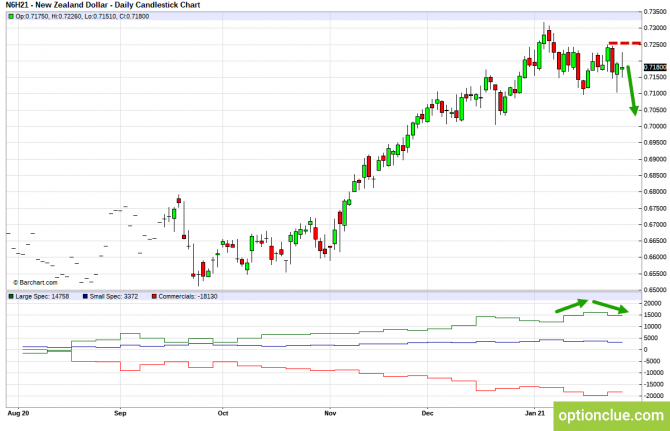Click the 0.65500 price axis label
The image size is (670, 431).
(x=655, y=273)
